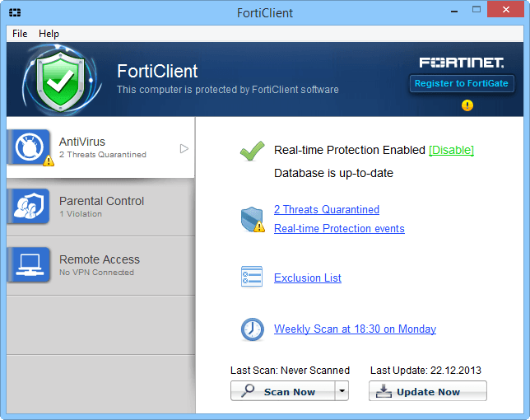This screenshot has height=420, width=530.
Task: Click the quarantine shield warning icon
Action: point(252,219)
